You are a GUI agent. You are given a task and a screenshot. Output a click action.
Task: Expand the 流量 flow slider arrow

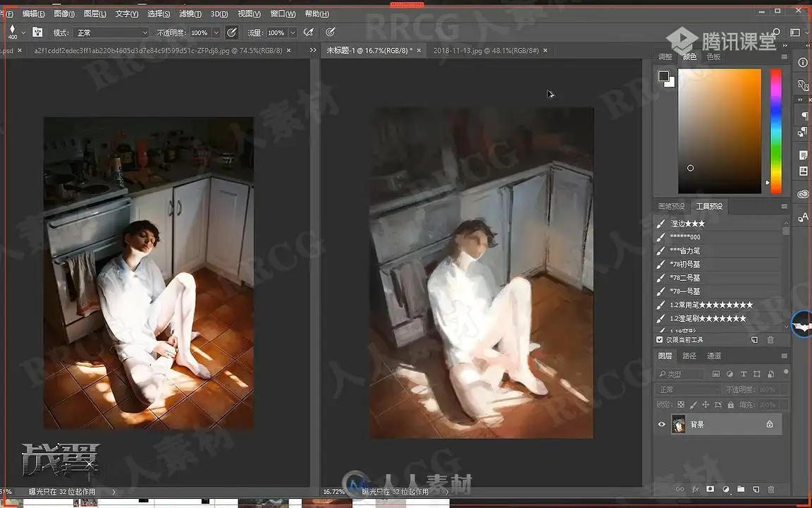293,32
